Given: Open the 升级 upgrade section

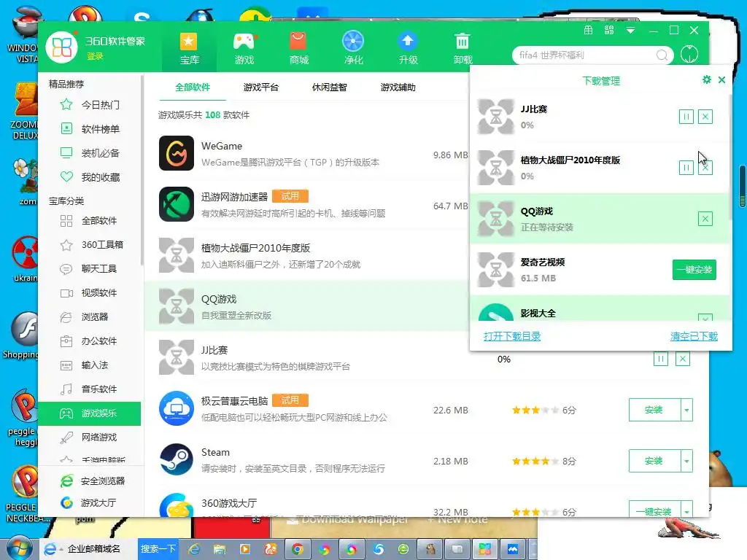Looking at the screenshot, I should [x=408, y=48].
